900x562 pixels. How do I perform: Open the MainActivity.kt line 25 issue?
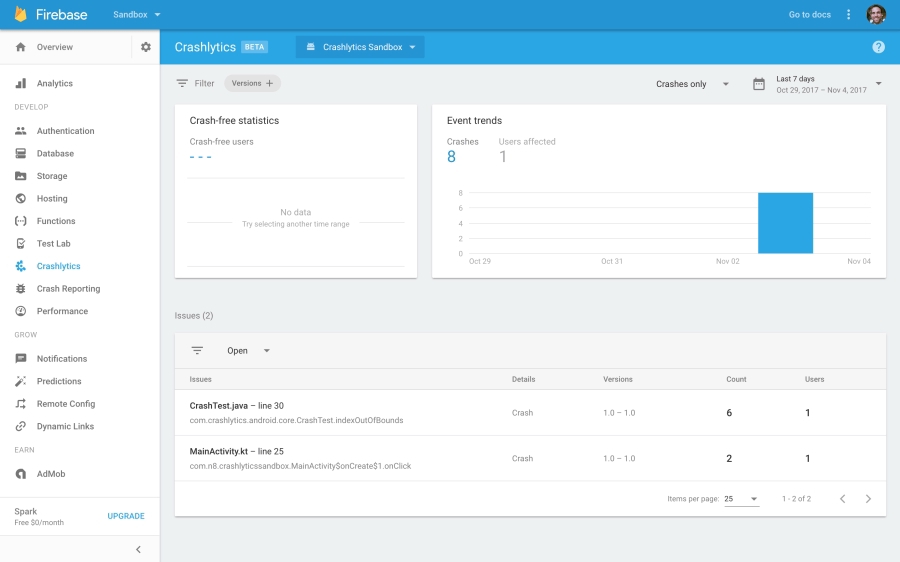(530, 459)
